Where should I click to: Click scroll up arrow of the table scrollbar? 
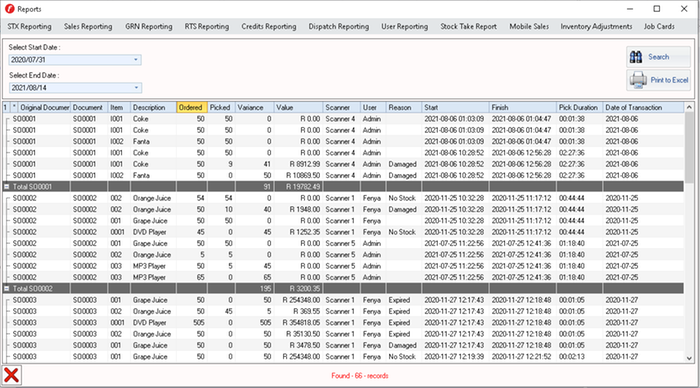(x=689, y=107)
